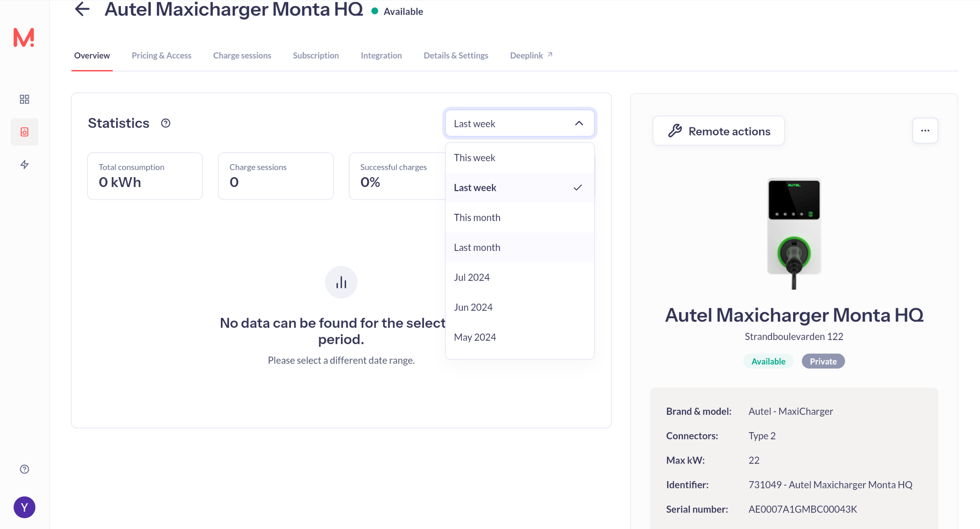Pick Jul 2024 from the dropdown
The height and width of the screenshot is (529, 980).
(520, 277)
